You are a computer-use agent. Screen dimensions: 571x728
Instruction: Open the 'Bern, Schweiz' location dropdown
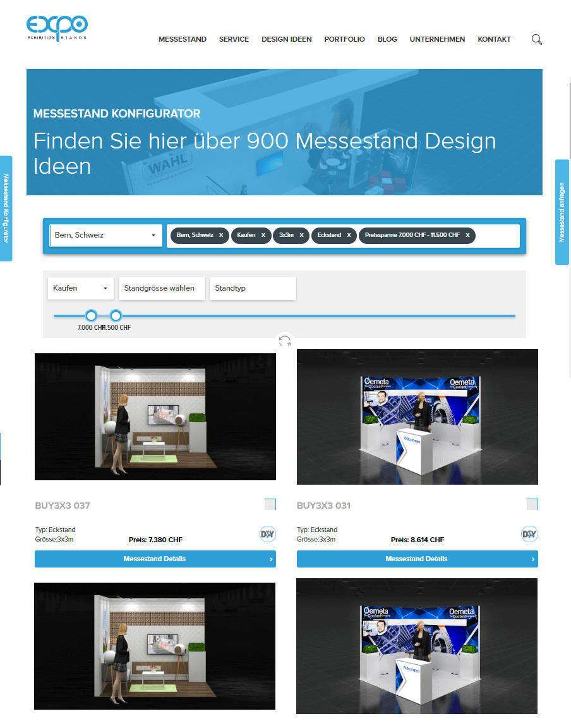click(x=105, y=235)
